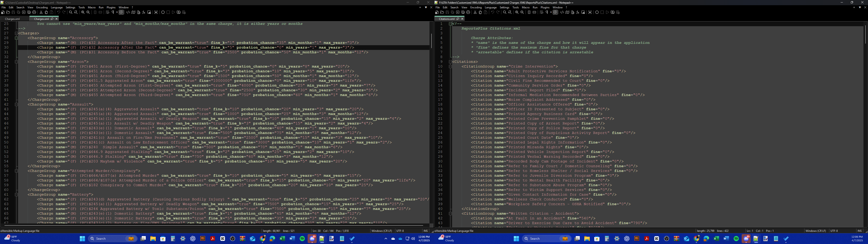The image size is (868, 244).
Task: Click Find icon in Charges.xml window toolbar
Action: pos(71,12)
